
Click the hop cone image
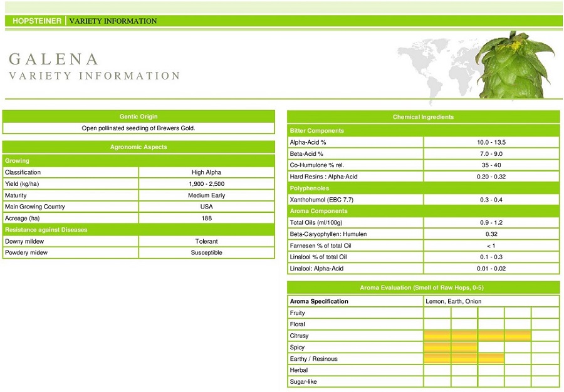(x=516, y=64)
